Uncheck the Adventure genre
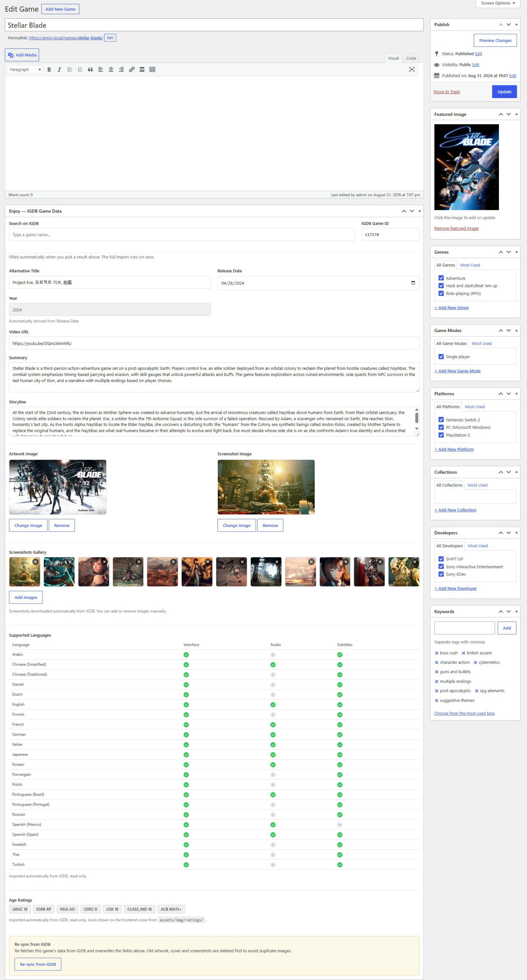 click(x=441, y=278)
